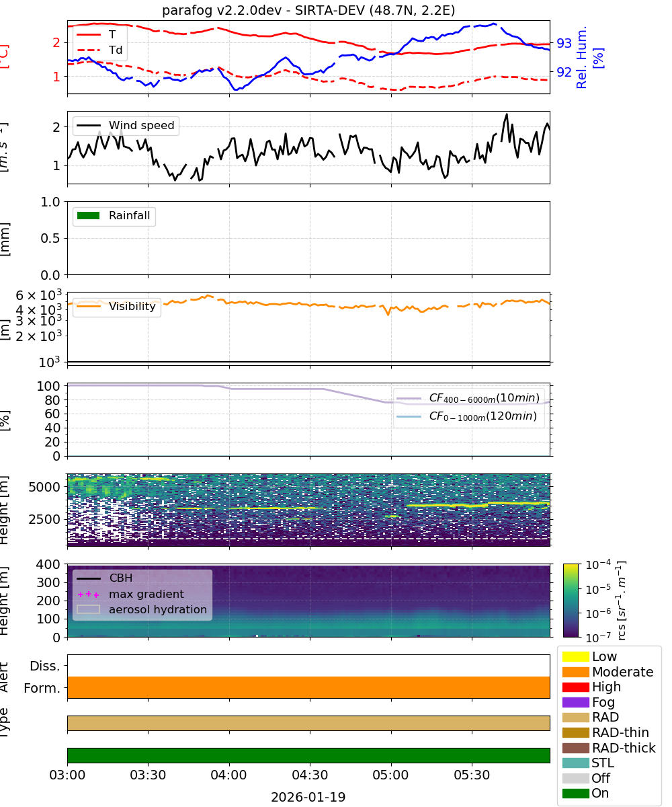This screenshot has width=672, height=807.
Task: Click the orange Form. alert bar
Action: (x=308, y=687)
